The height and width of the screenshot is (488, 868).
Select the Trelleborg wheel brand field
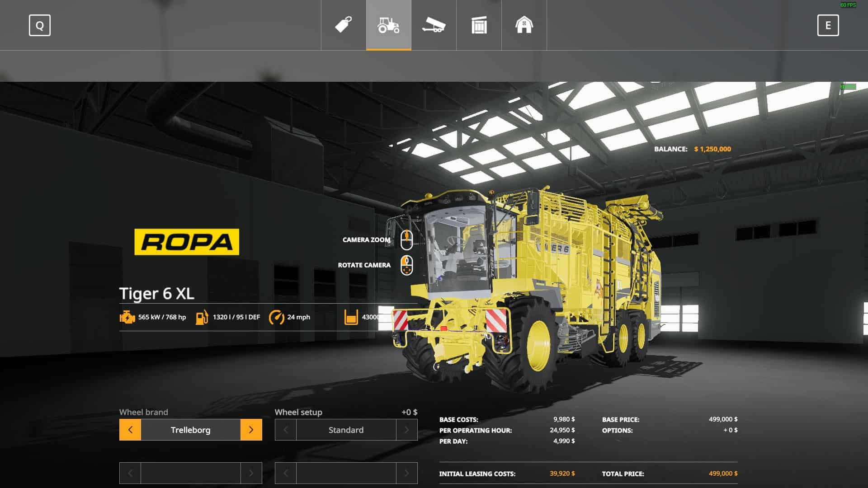tap(190, 430)
